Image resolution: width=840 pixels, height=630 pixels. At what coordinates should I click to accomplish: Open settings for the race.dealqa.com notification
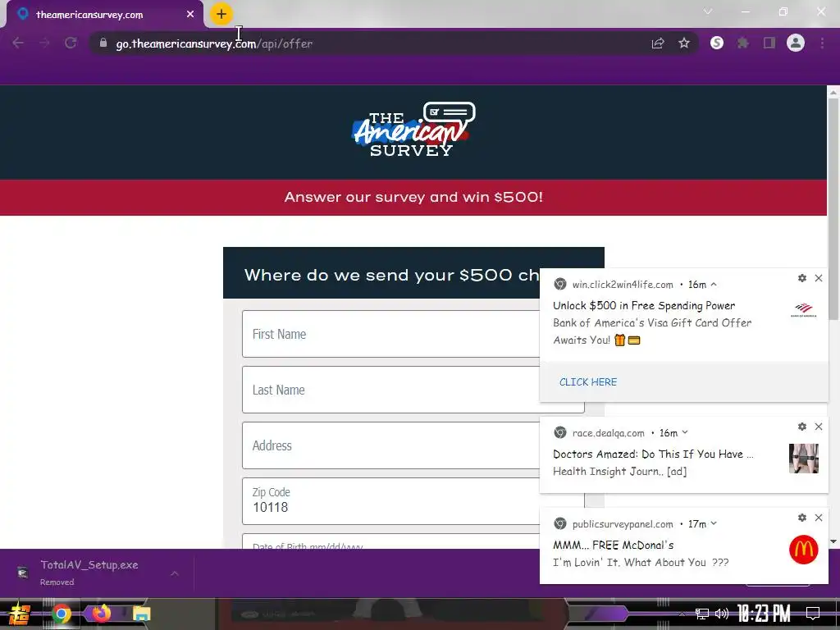click(x=802, y=427)
